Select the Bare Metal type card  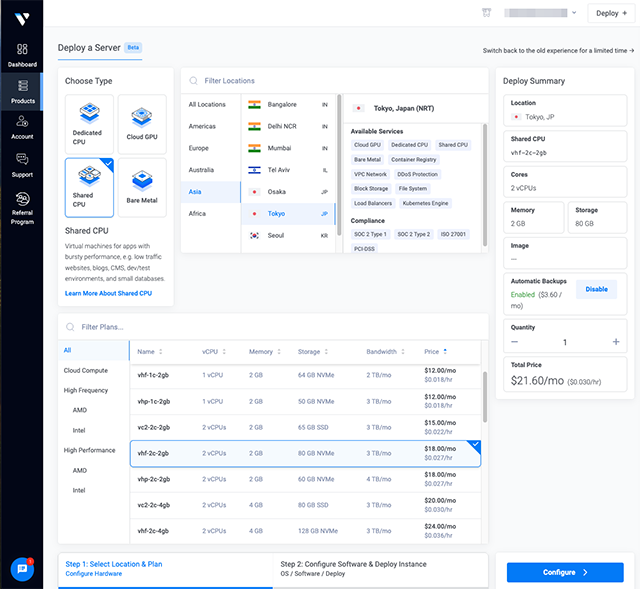(142, 187)
